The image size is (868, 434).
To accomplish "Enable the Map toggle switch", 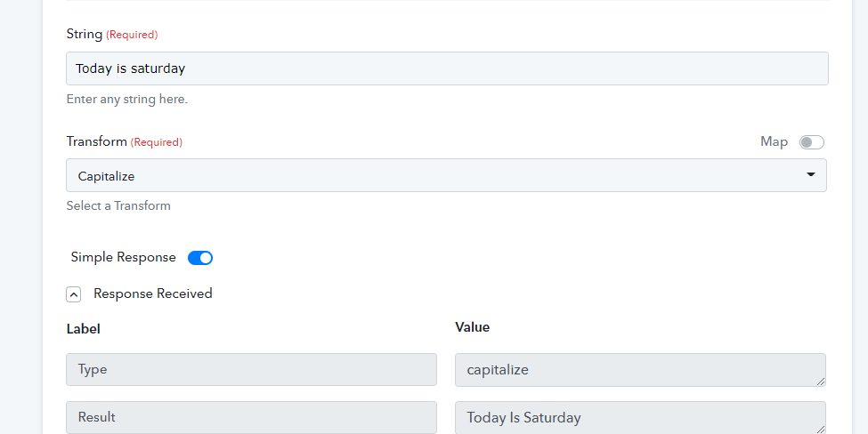I will tap(812, 142).
